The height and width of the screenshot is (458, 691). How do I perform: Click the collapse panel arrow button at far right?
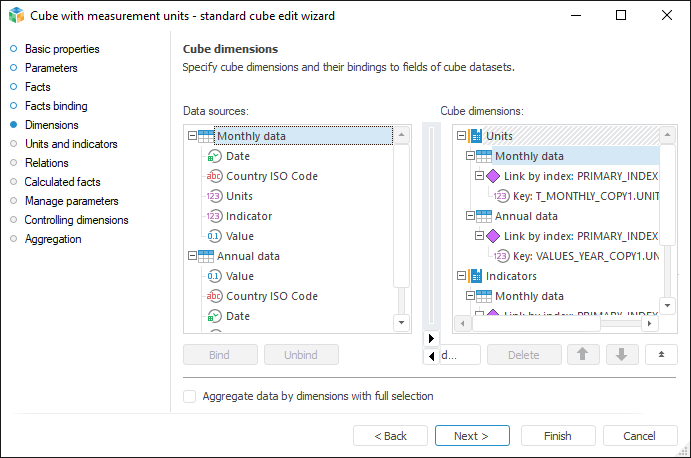(661, 354)
